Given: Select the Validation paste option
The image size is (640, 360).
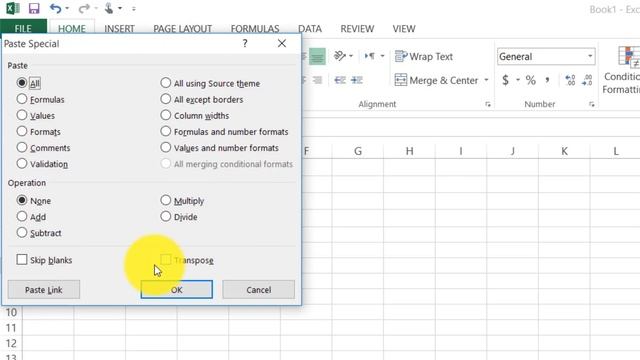Looking at the screenshot, I should 22,164.
